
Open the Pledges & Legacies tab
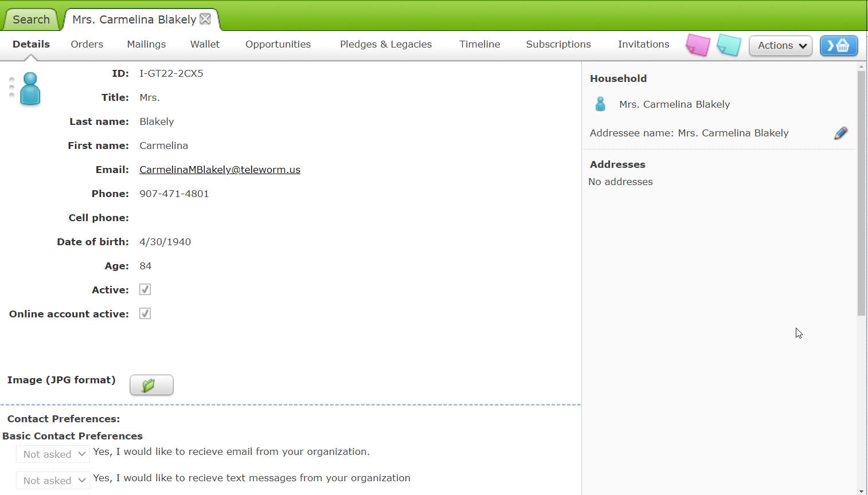tap(386, 44)
